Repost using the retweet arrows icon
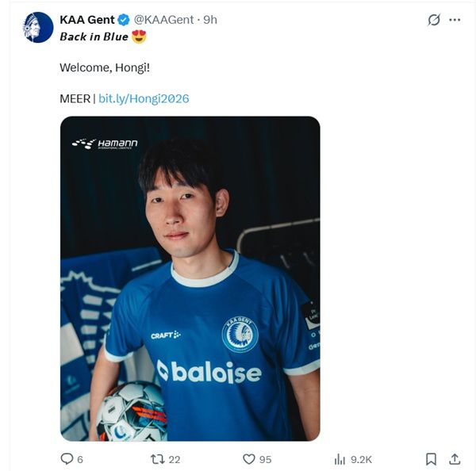This screenshot has height=471, width=476. pyautogui.click(x=157, y=459)
